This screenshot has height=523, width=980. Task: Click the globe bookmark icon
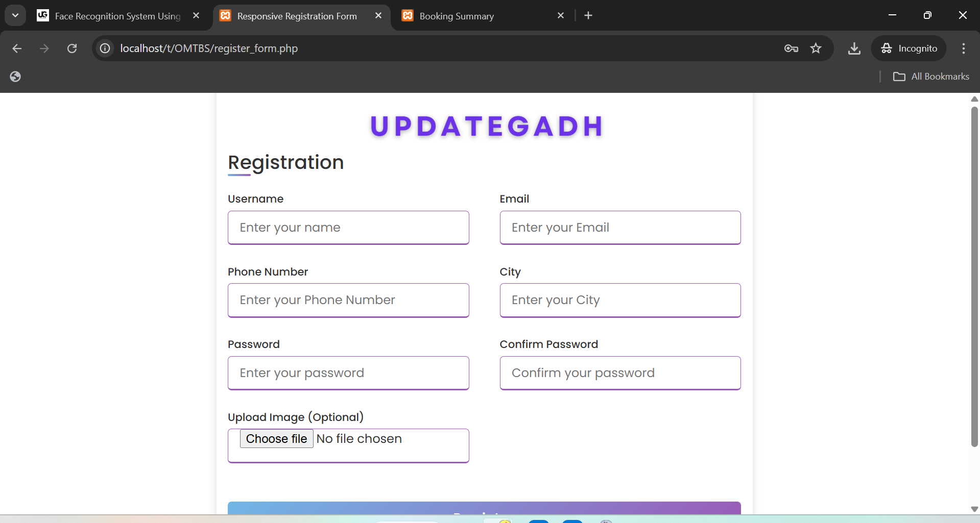(15, 77)
